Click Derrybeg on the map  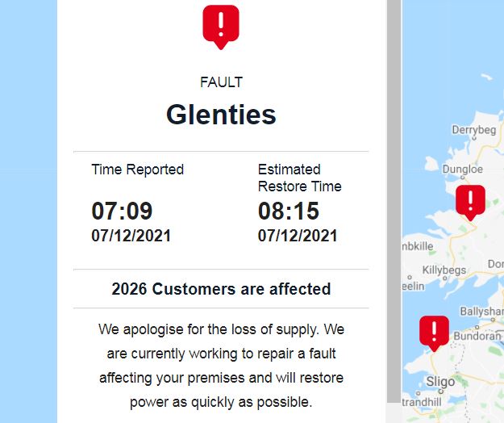point(473,129)
